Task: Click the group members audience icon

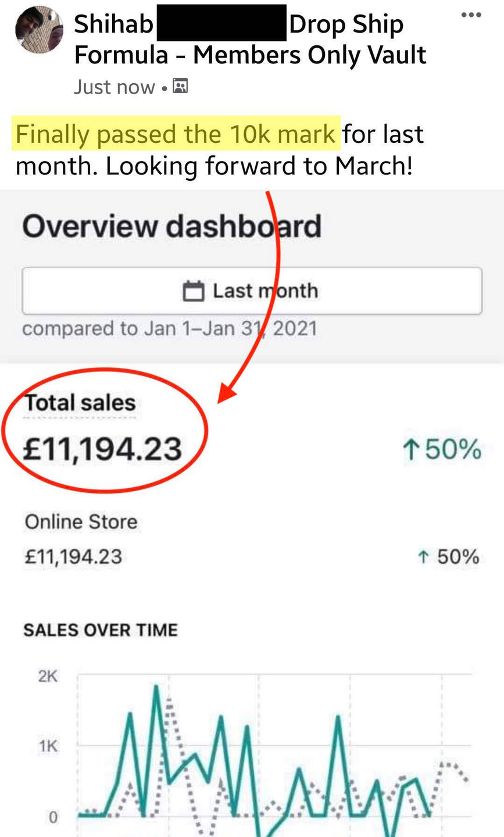Action: click(x=181, y=87)
